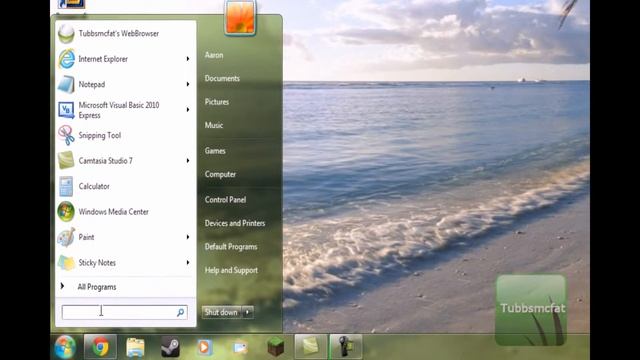This screenshot has width=640, height=360.
Task: Open Tubbsmcfat's WebBrowser icon
Action: 66,34
